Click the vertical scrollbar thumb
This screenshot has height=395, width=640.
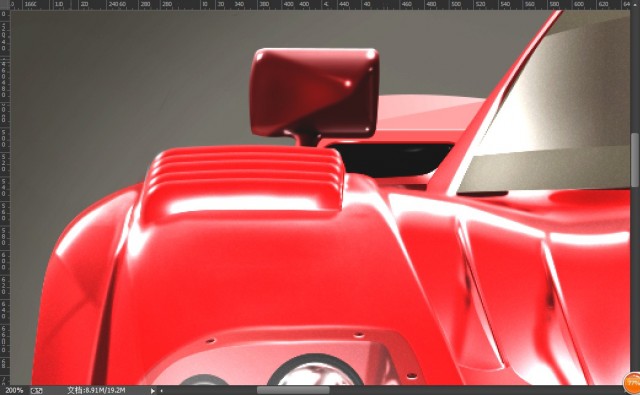(x=635, y=160)
